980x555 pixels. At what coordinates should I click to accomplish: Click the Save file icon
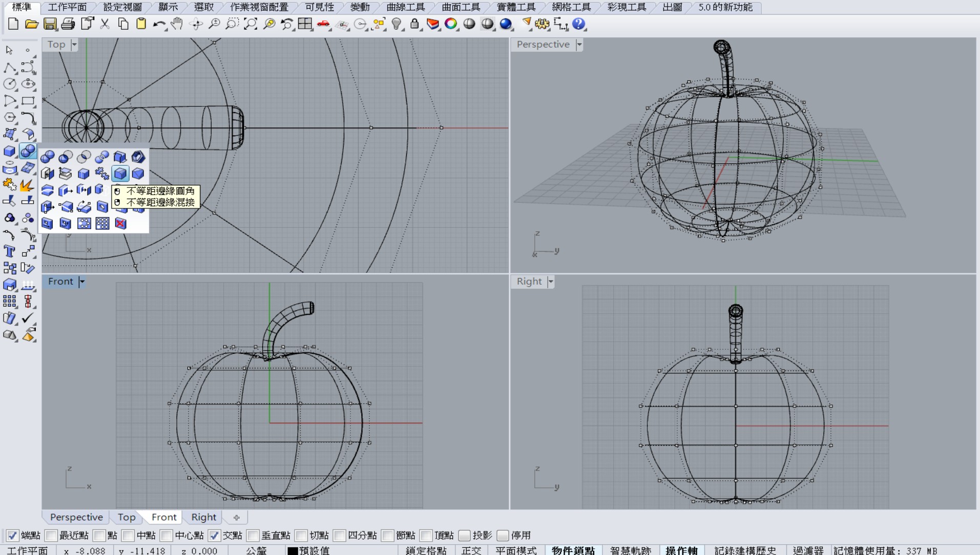click(50, 24)
